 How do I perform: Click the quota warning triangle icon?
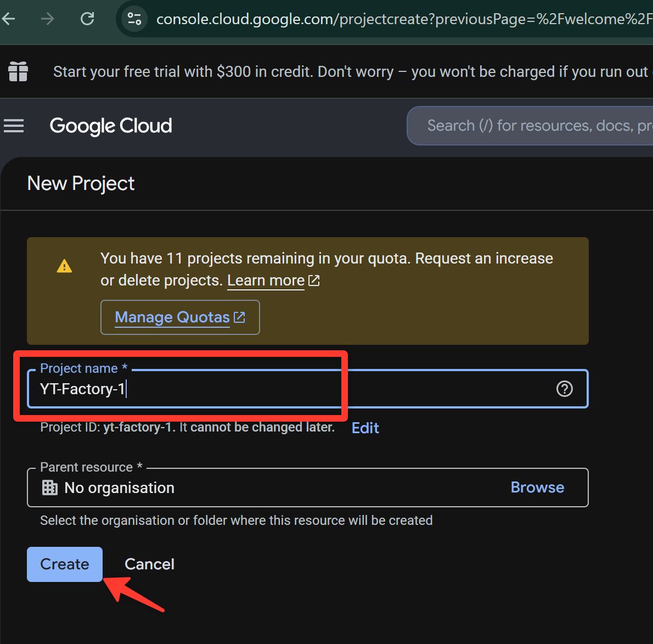pos(64,266)
